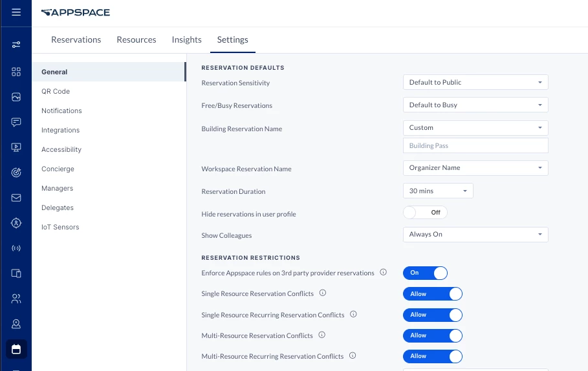Open Reservation Duration 30 mins dropdown

[438, 191]
